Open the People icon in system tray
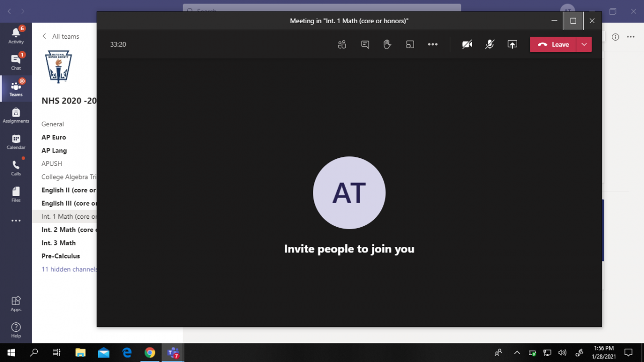This screenshot has width=644, height=362. point(498,352)
